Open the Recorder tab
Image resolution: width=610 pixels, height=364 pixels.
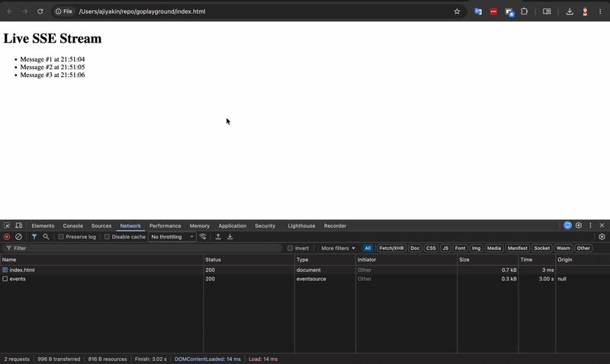pyautogui.click(x=335, y=225)
